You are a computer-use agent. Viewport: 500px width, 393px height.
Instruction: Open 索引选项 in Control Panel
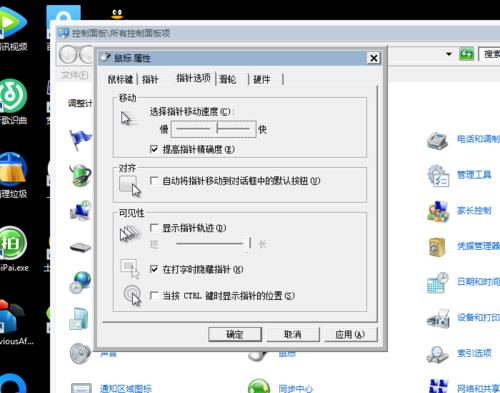(x=474, y=353)
